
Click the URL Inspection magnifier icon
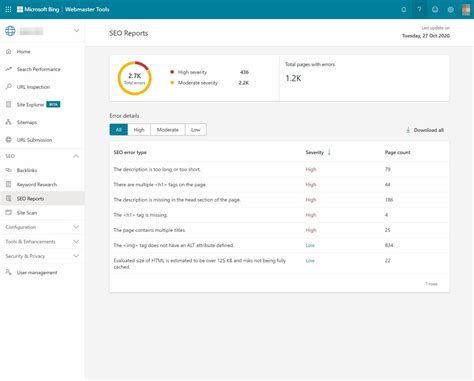tap(9, 87)
